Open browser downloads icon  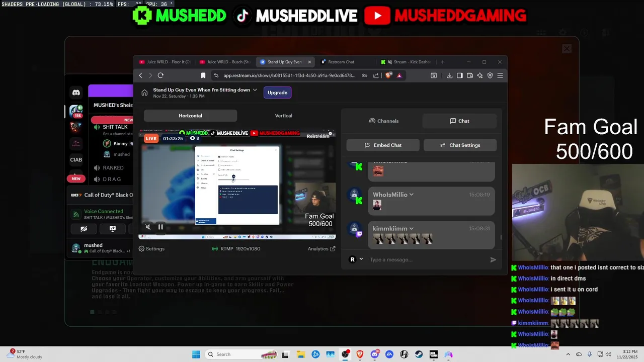tap(450, 75)
